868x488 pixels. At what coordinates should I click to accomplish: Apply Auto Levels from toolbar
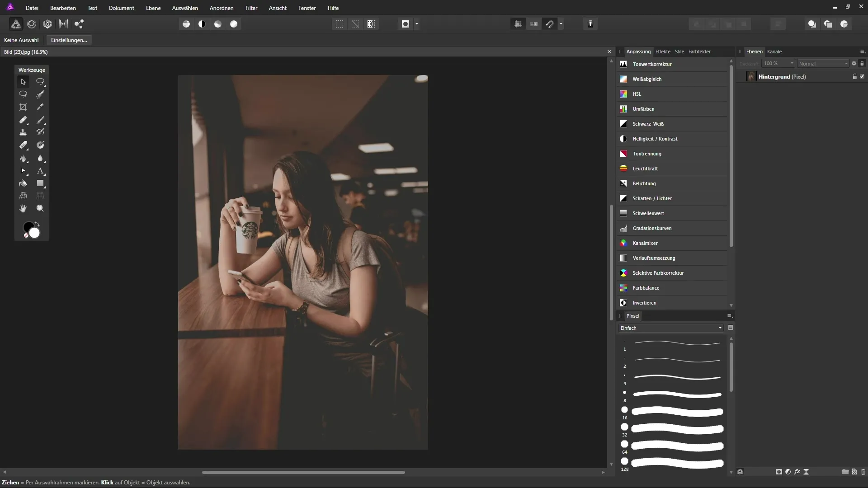[186, 24]
